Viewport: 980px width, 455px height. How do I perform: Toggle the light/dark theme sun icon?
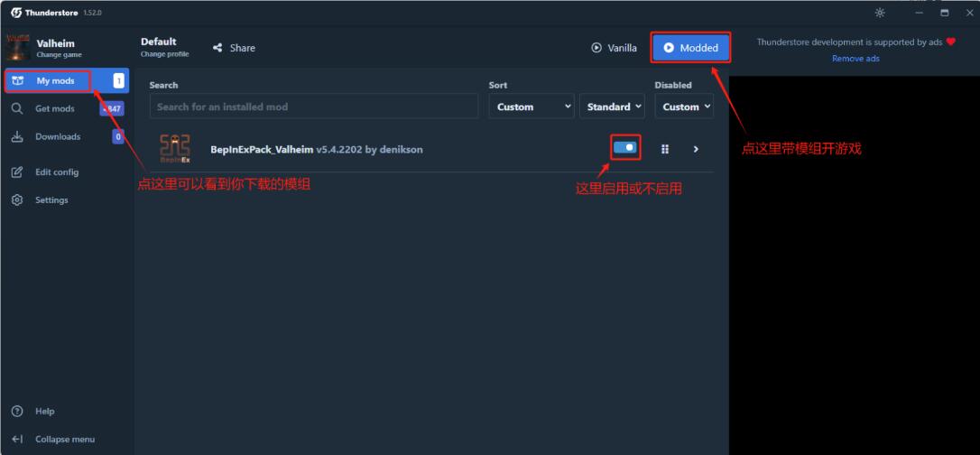coord(880,13)
